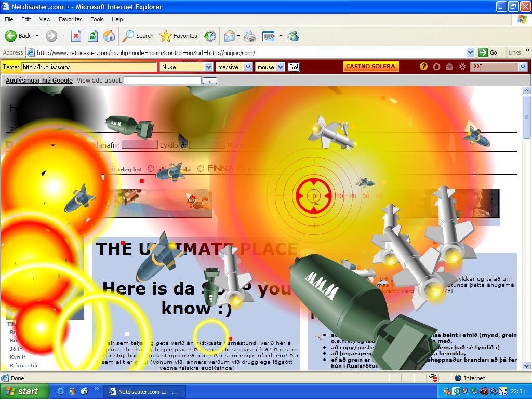Open the Edit menu
This screenshot has height=399, width=532.
(26, 19)
